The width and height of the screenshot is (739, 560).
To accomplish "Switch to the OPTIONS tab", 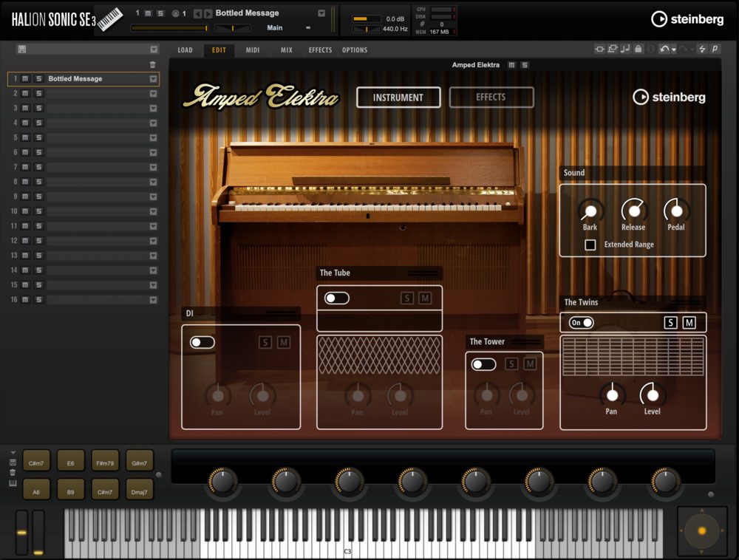I will (x=355, y=50).
